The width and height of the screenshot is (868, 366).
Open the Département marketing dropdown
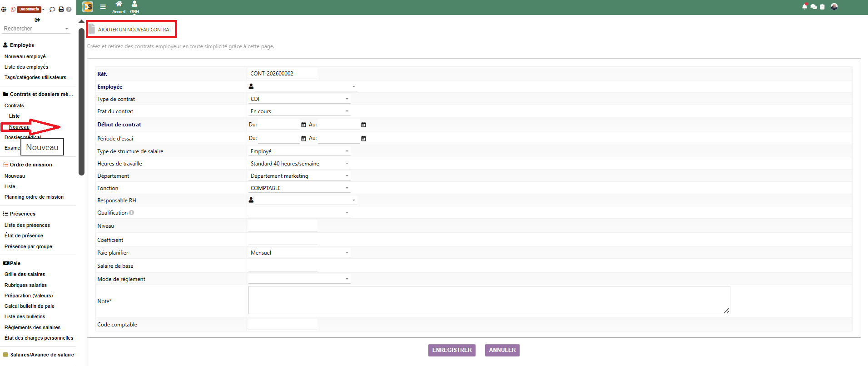click(x=299, y=175)
